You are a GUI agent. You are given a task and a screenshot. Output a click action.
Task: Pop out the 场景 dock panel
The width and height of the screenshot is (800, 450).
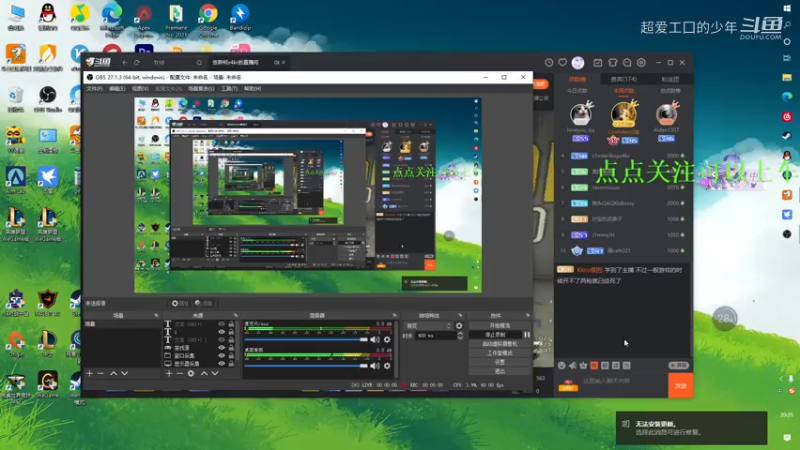156,315
